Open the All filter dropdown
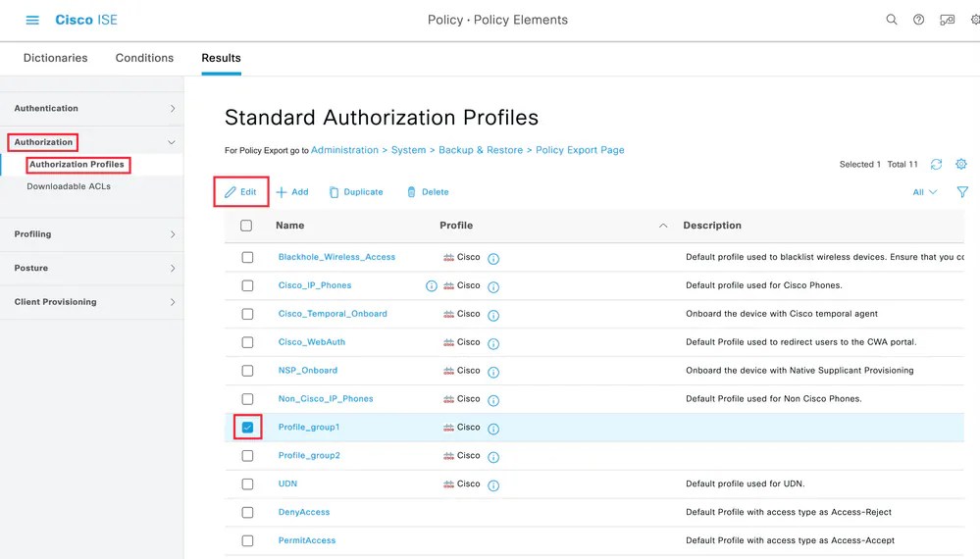This screenshot has height=559, width=980. (924, 192)
